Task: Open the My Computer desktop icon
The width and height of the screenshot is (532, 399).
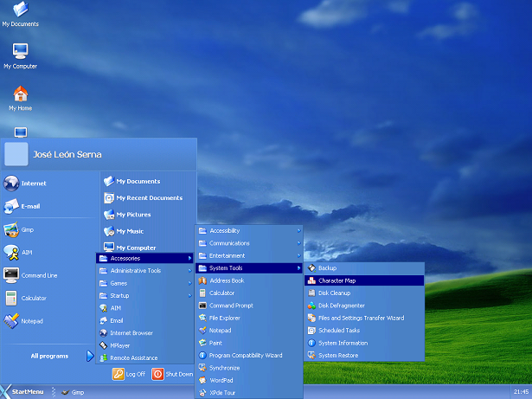Action: pyautogui.click(x=21, y=56)
